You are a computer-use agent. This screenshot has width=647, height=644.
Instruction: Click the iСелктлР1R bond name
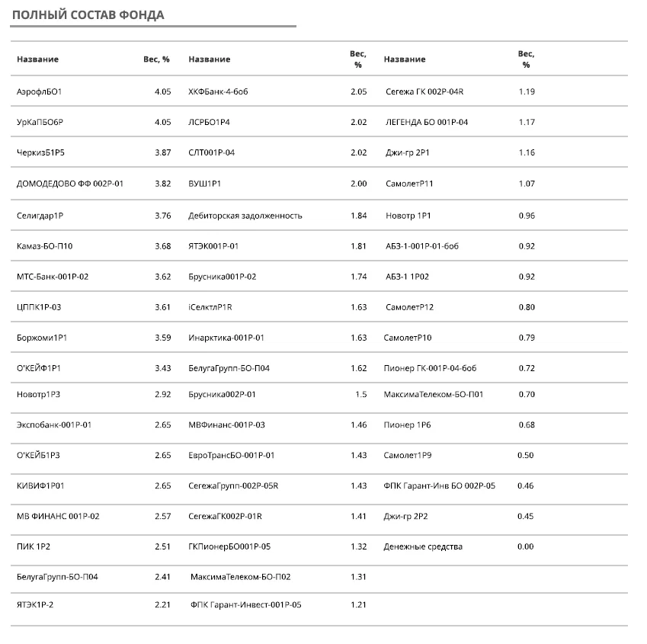coord(210,306)
